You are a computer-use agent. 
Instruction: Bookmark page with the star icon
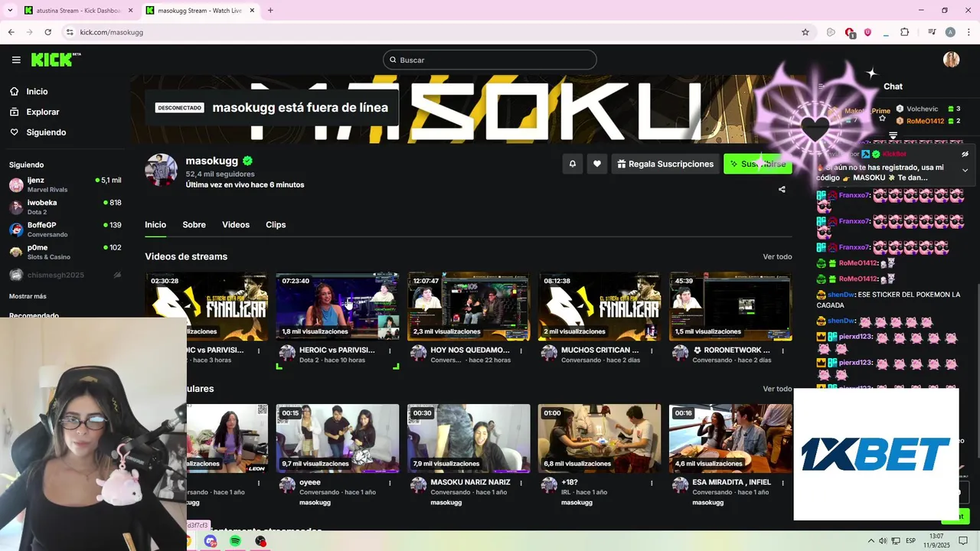click(805, 32)
